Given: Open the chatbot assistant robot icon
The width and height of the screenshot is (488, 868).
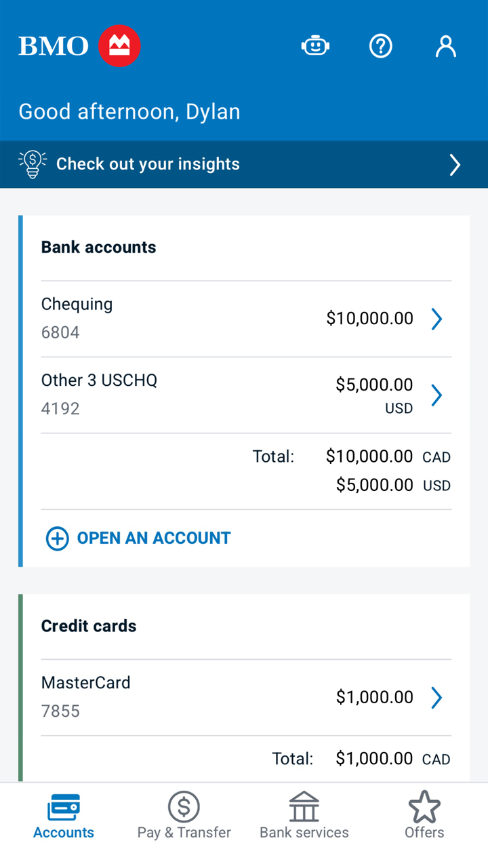Looking at the screenshot, I should 315,46.
